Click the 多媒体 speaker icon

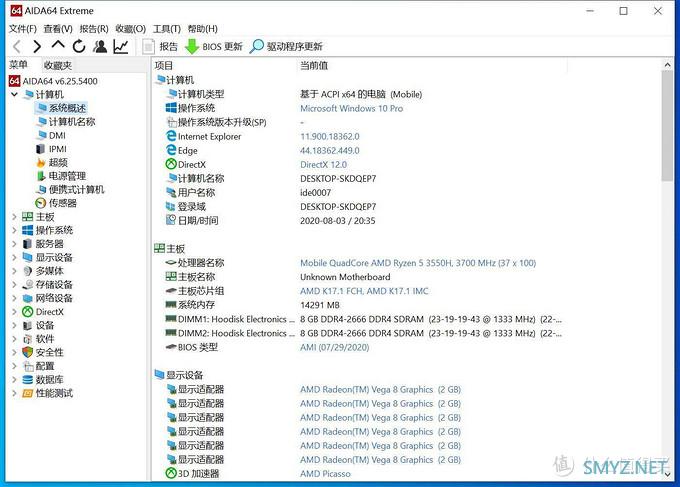pos(27,271)
